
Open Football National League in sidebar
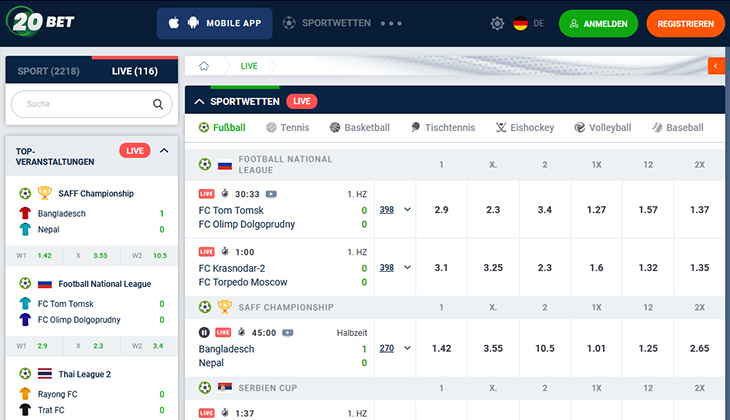click(x=104, y=284)
